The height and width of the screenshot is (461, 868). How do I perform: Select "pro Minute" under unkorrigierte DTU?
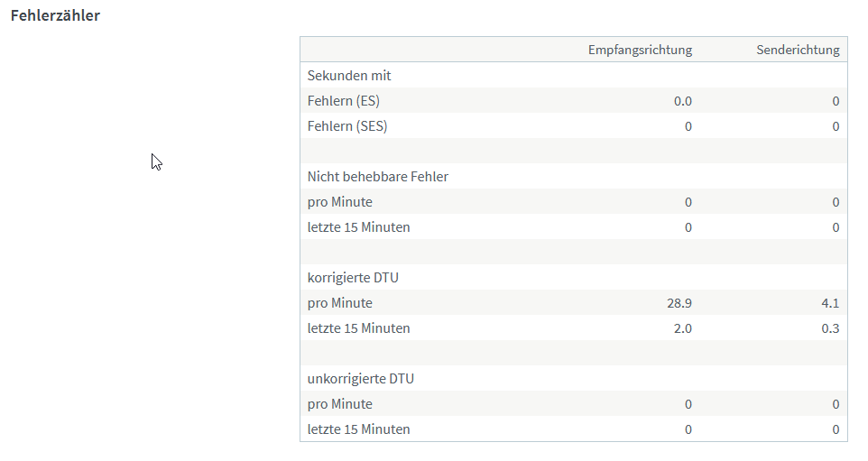coord(340,404)
